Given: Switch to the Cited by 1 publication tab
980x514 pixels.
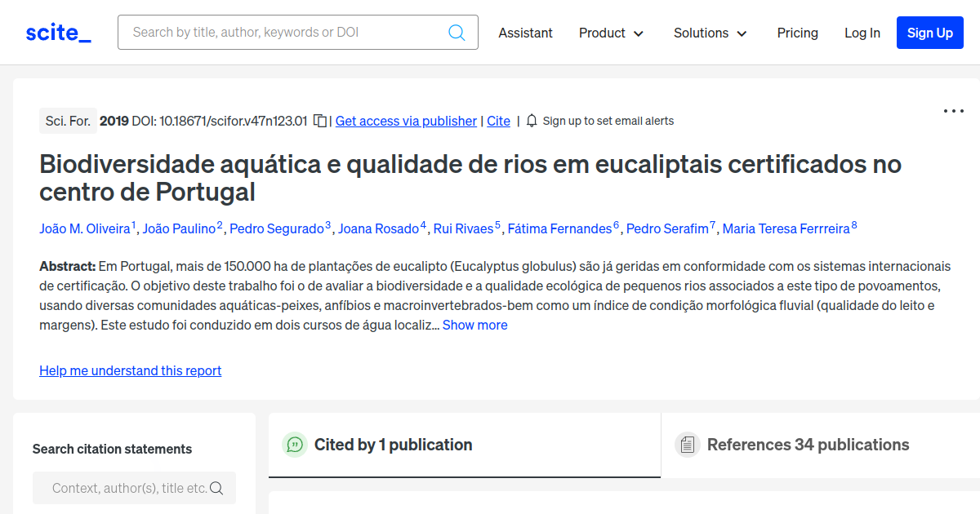Looking at the screenshot, I should [465, 445].
